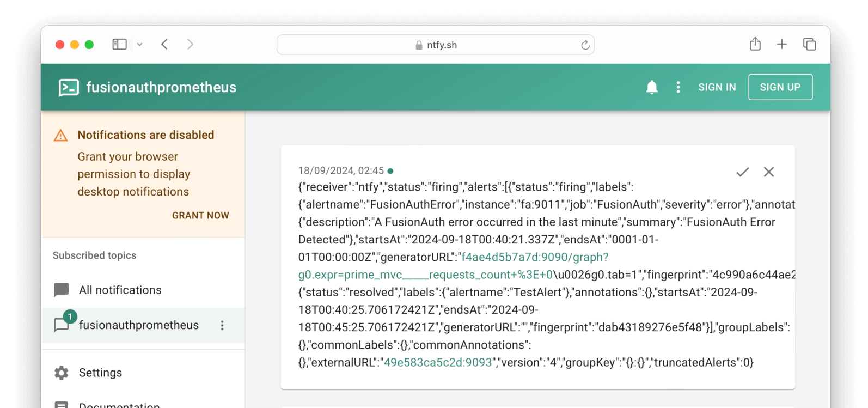This screenshot has width=868, height=408.
Task: Click the ntfy.sh address bar
Action: tap(436, 45)
